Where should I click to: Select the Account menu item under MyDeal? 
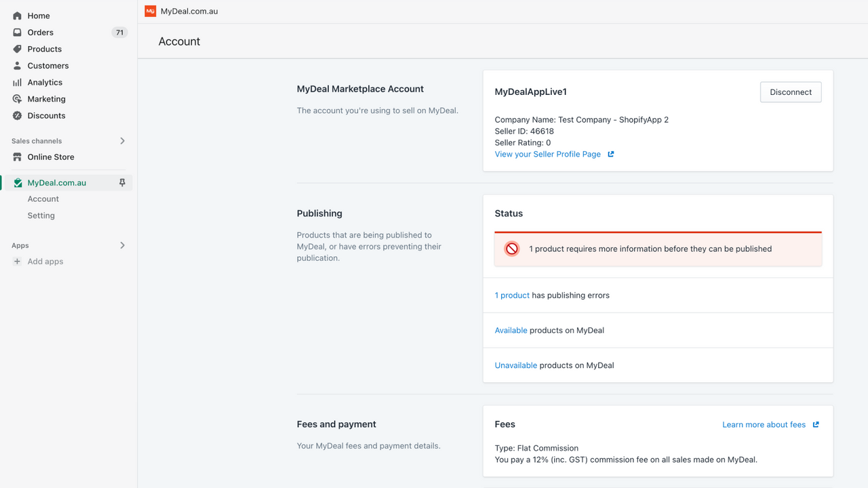point(43,199)
